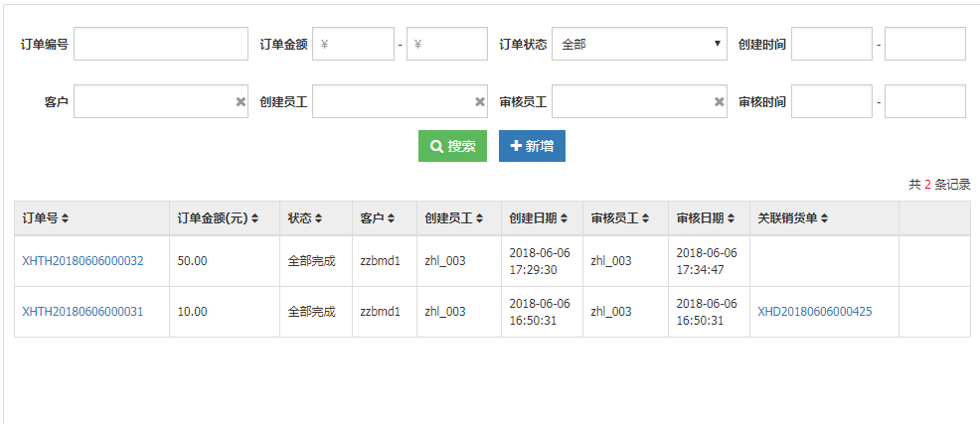Clear the 审核员工 field using X icon
This screenshot has height=424, width=980.
(720, 102)
